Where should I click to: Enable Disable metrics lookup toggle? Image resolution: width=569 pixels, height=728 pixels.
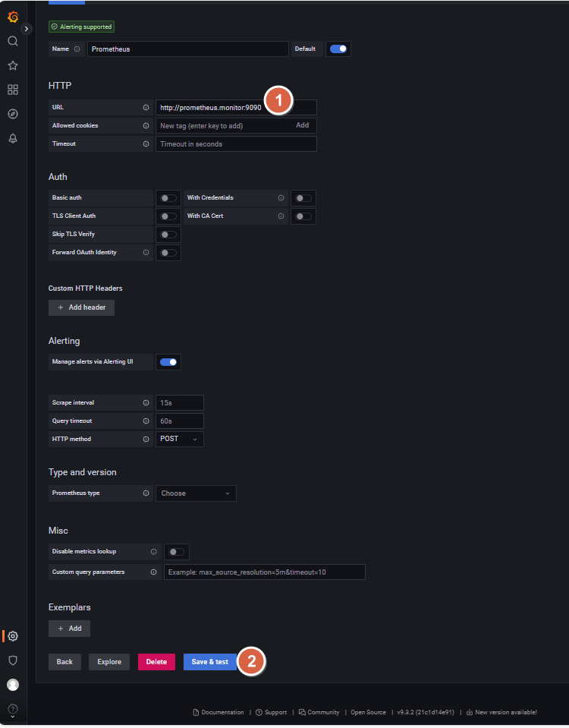click(x=176, y=552)
